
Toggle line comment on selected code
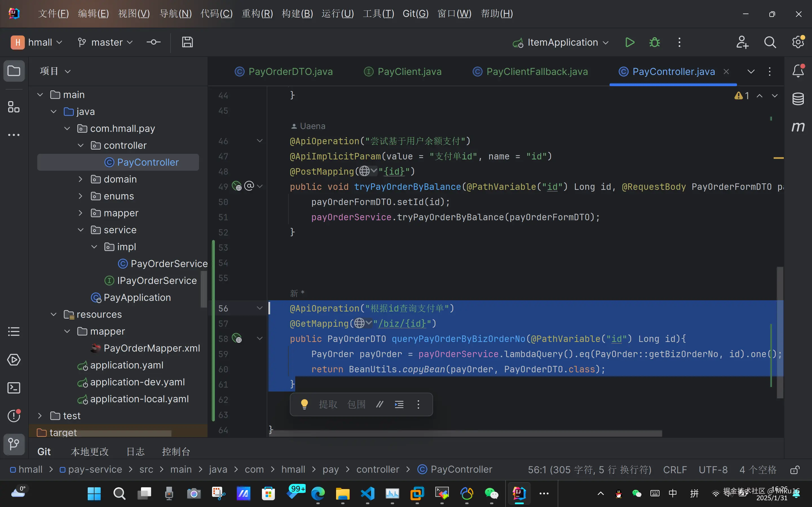pyautogui.click(x=379, y=404)
